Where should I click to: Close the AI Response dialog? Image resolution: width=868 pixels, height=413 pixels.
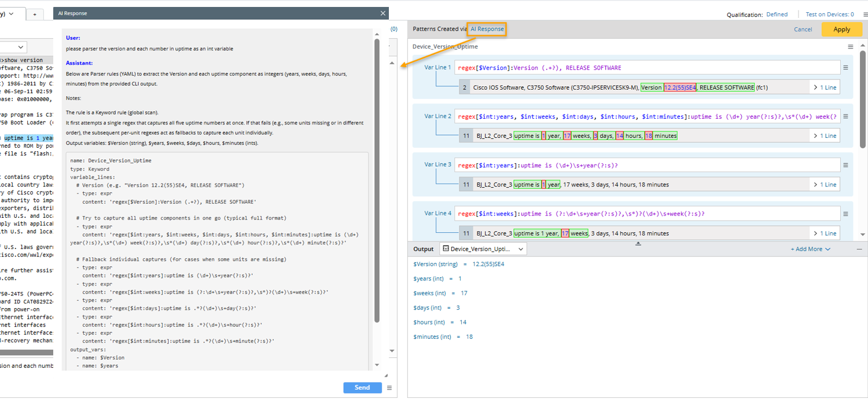click(382, 13)
